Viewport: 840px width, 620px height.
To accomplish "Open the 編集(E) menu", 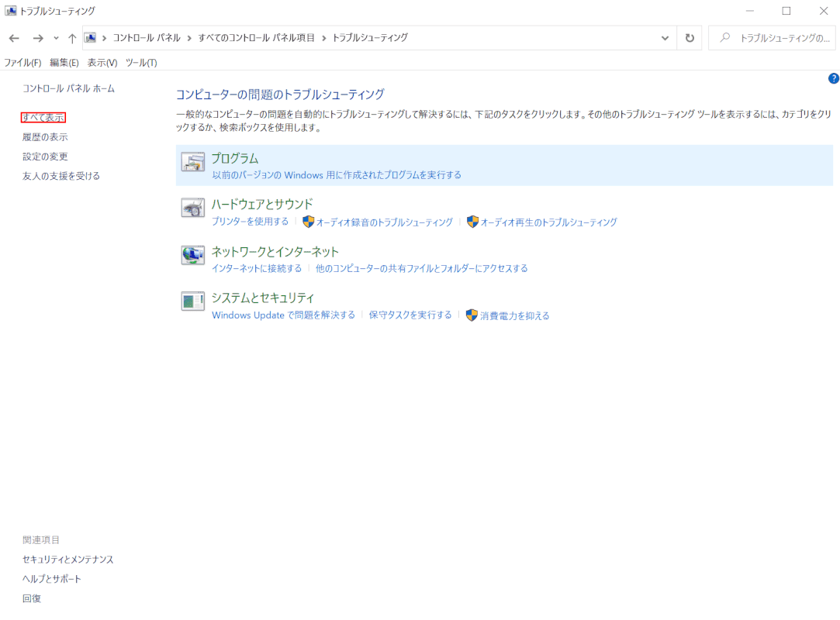I will click(64, 63).
